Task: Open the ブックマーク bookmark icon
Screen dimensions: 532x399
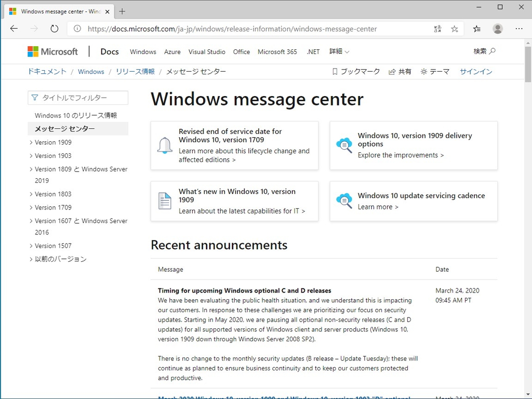Action: (335, 71)
